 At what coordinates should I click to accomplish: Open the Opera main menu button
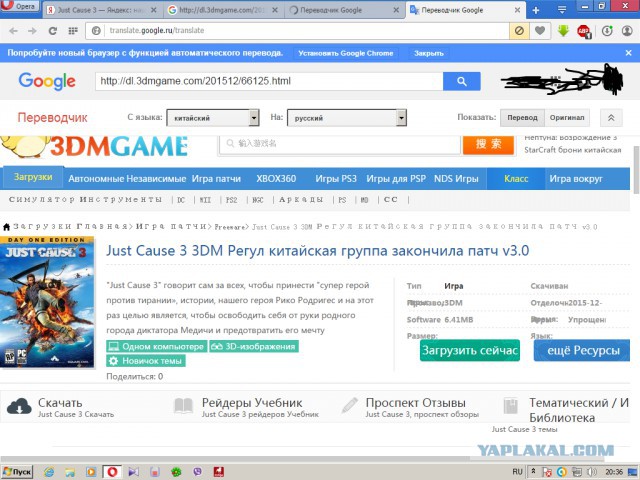click(20, 6)
